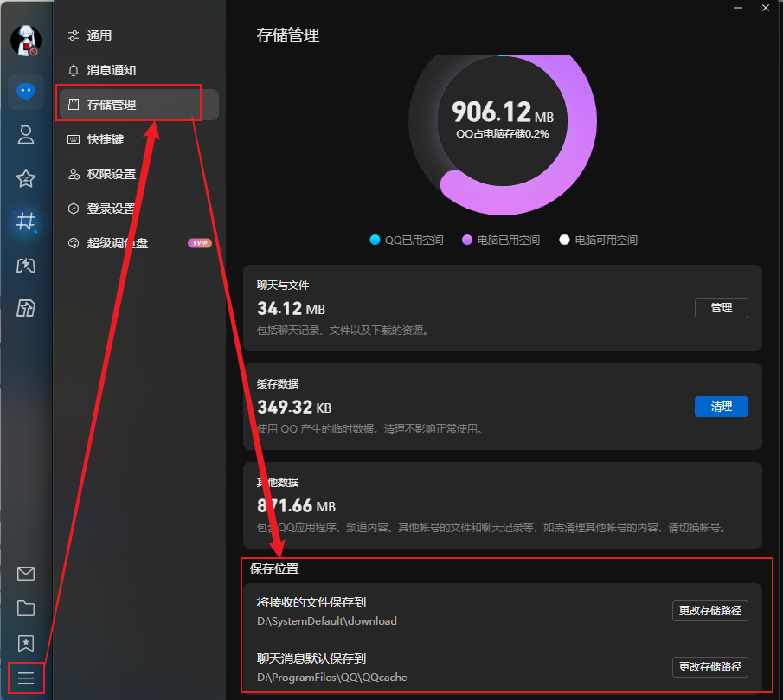
Task: Select the 权限设置 settings tab
Action: [x=138, y=174]
